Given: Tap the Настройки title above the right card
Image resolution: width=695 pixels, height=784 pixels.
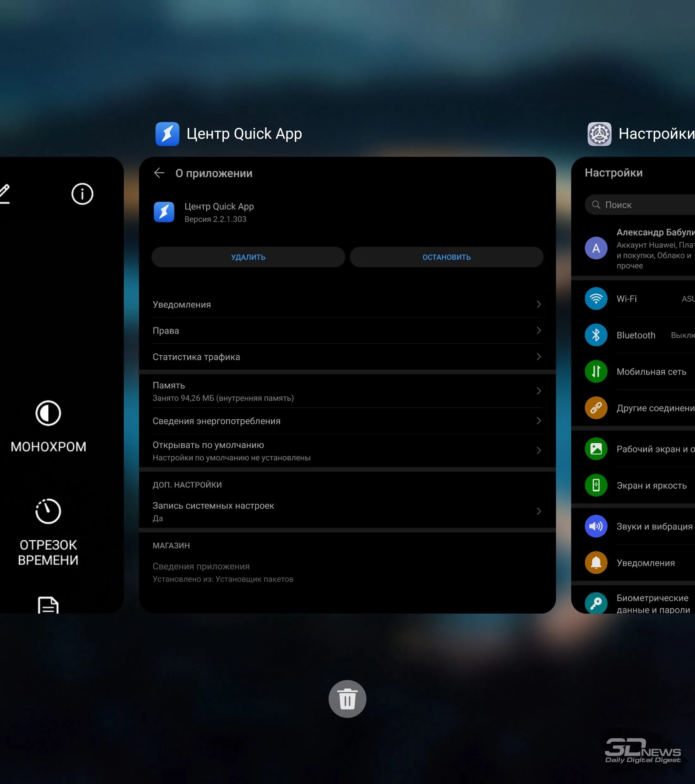Looking at the screenshot, I should [656, 134].
